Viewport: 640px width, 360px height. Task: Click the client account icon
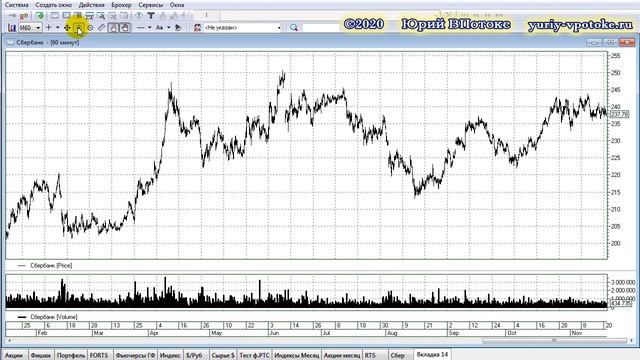pos(197,28)
